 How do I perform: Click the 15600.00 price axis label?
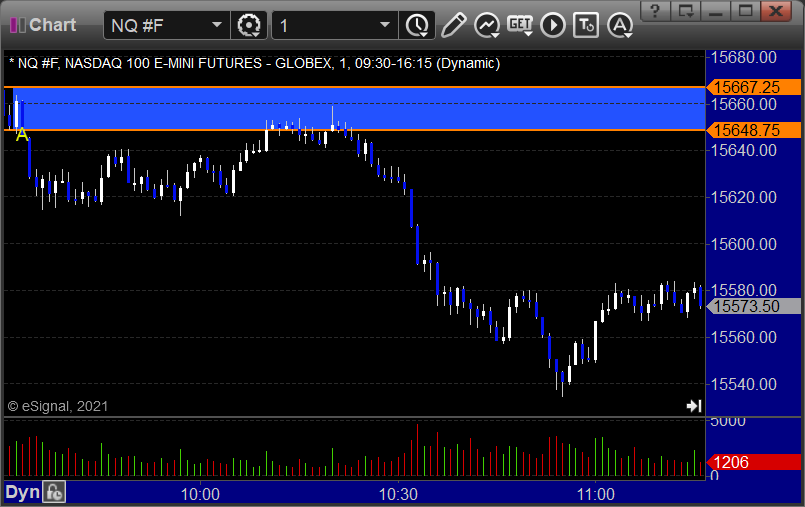(743, 244)
